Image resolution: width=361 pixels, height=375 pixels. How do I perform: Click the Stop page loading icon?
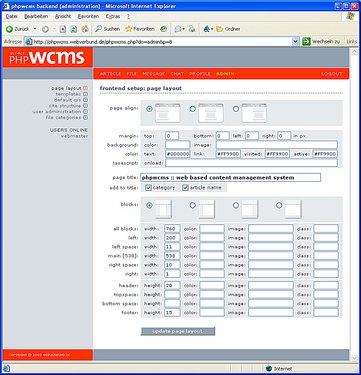coord(63,29)
